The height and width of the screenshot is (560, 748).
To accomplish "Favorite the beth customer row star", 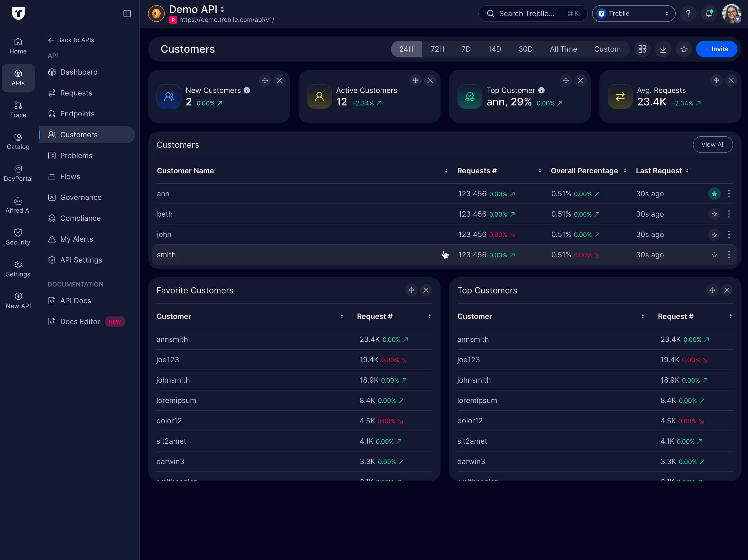I will click(714, 214).
